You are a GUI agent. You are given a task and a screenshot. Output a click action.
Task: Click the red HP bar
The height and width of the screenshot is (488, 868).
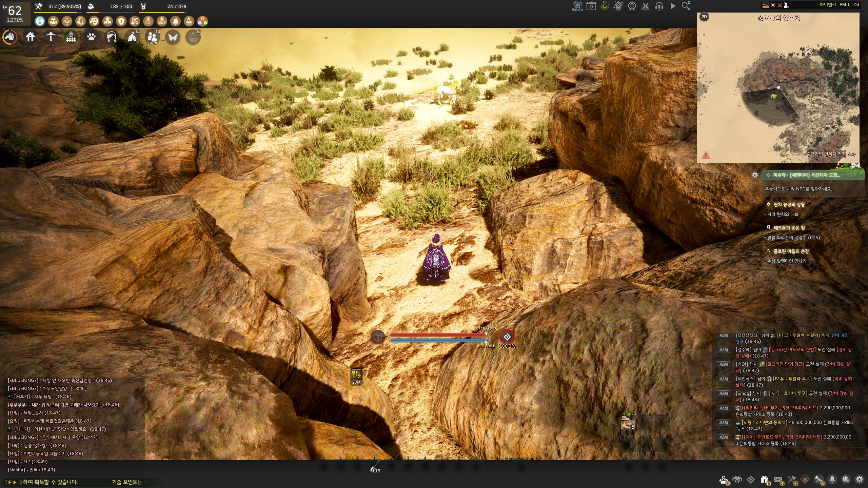(x=437, y=335)
